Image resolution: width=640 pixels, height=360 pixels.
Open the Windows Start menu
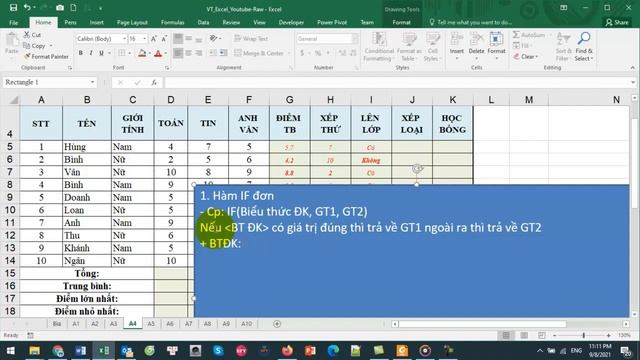[x=11, y=351]
